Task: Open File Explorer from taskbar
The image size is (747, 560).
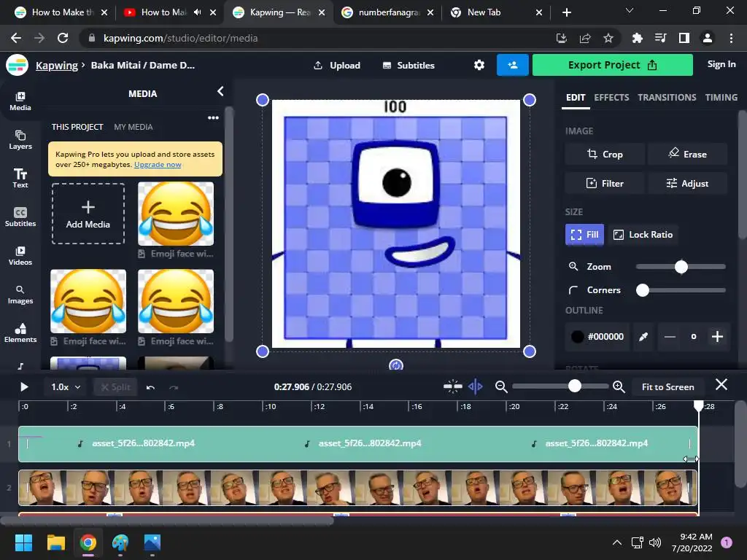Action: click(x=55, y=542)
